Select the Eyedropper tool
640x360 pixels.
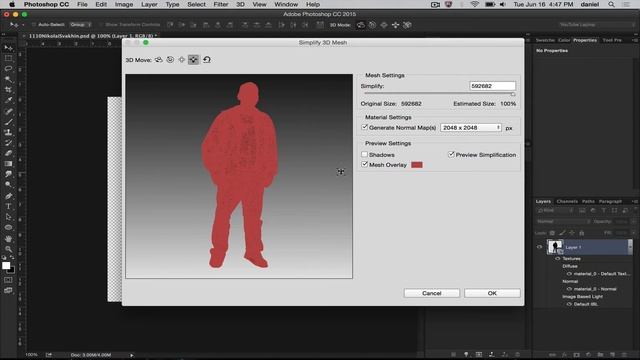(x=8, y=100)
